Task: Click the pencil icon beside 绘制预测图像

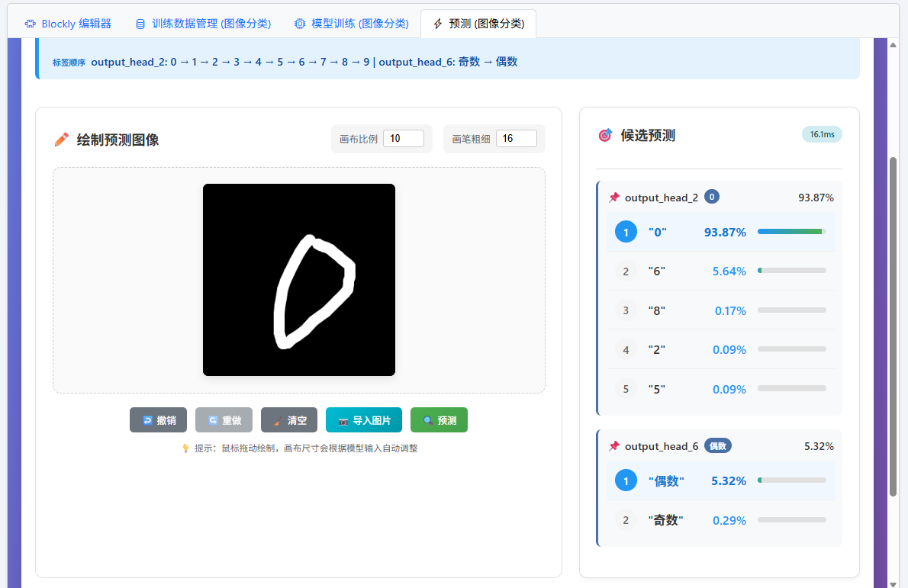Action: [x=61, y=140]
